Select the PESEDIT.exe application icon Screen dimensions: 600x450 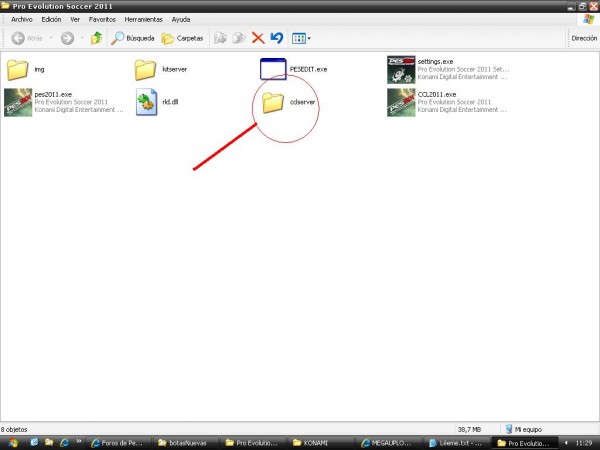[x=273, y=69]
